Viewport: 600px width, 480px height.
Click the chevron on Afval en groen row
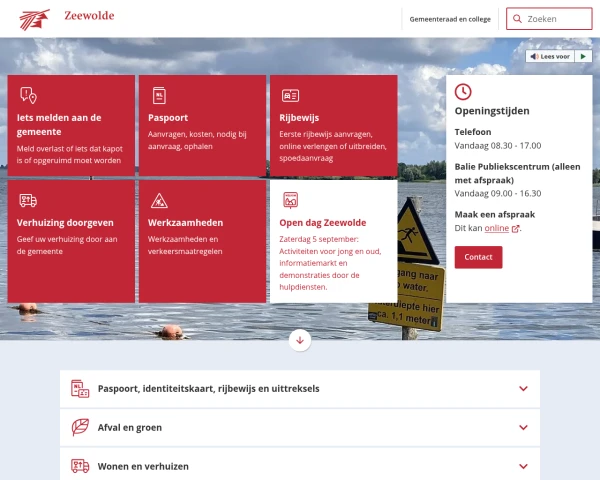point(523,428)
